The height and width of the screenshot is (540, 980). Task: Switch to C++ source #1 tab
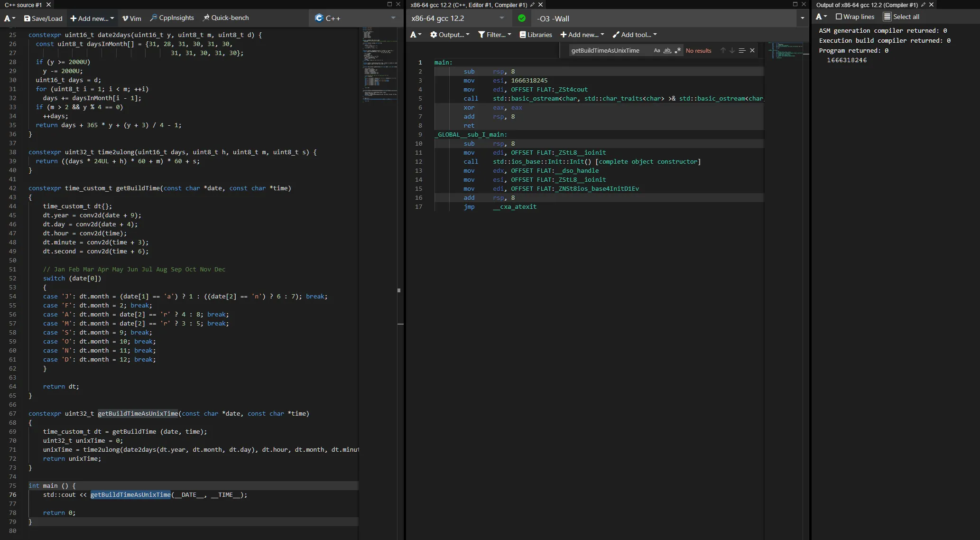click(x=23, y=5)
